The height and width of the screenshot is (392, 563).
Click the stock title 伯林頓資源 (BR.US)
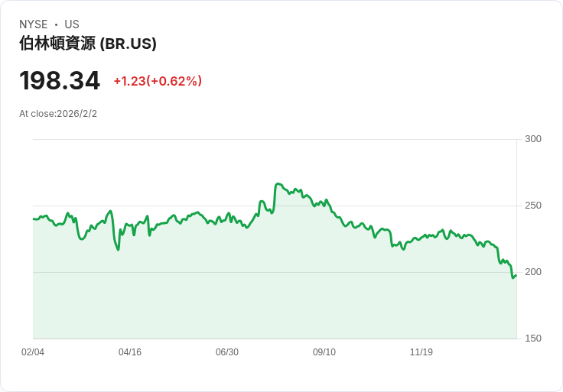pyautogui.click(x=88, y=44)
